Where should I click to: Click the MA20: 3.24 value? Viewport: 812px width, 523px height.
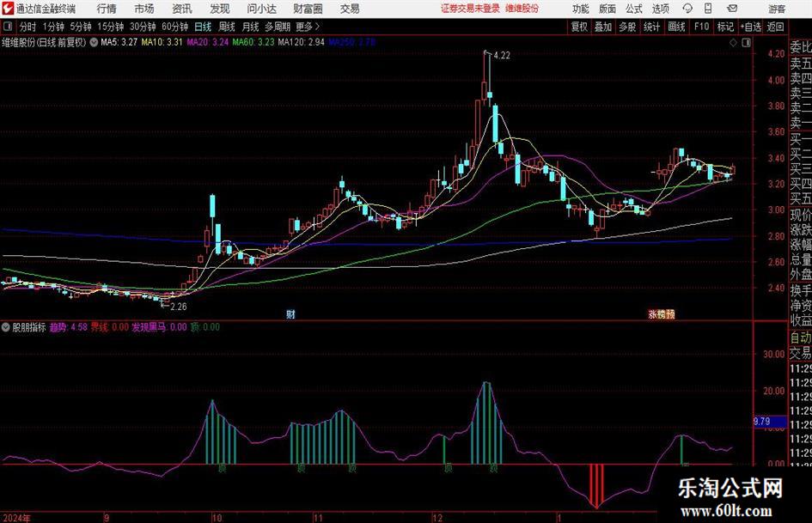pos(208,42)
